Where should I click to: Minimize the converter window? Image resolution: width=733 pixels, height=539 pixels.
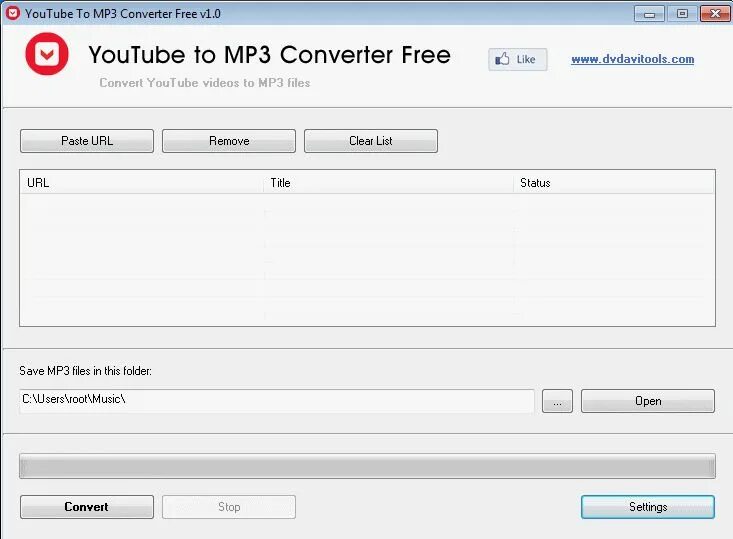649,14
